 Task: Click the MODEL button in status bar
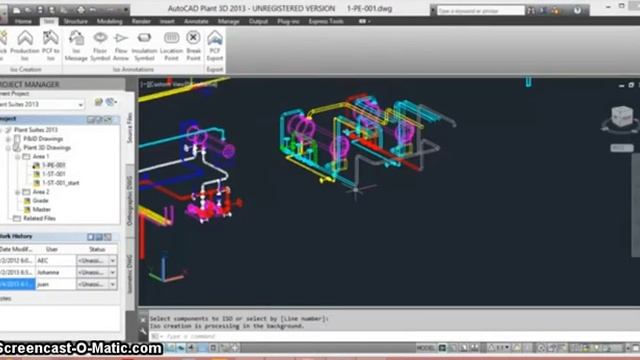tap(425, 348)
